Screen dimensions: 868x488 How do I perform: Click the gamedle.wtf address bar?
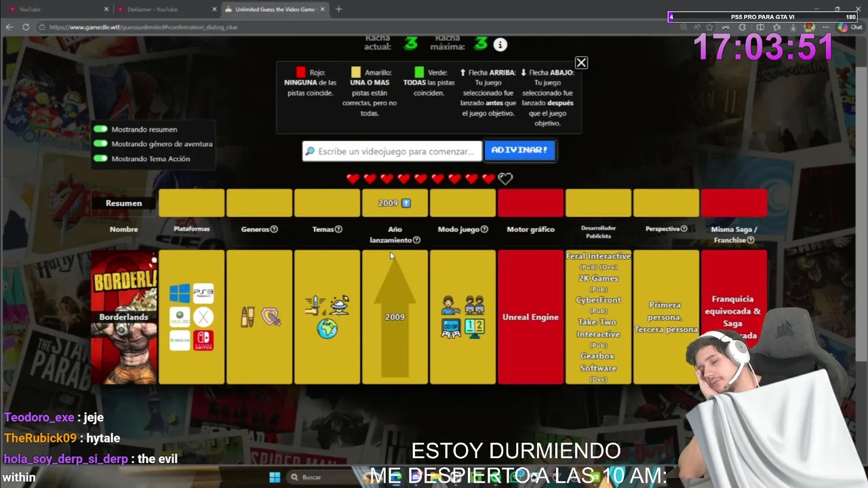point(353,27)
